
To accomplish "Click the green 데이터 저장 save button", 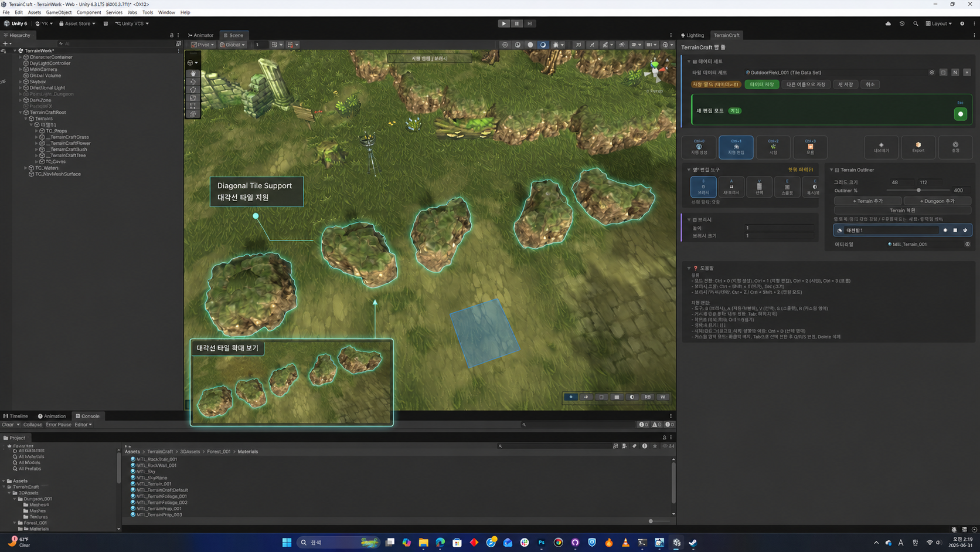I will point(762,84).
